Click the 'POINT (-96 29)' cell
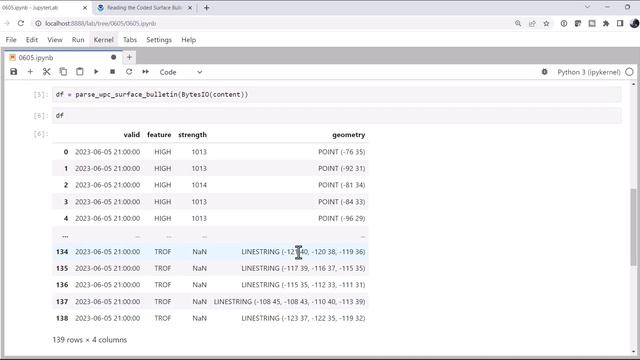640x360 pixels. [342, 218]
